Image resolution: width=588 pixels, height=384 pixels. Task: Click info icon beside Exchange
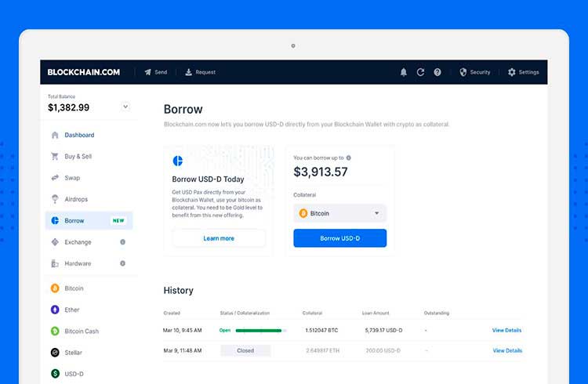122,242
